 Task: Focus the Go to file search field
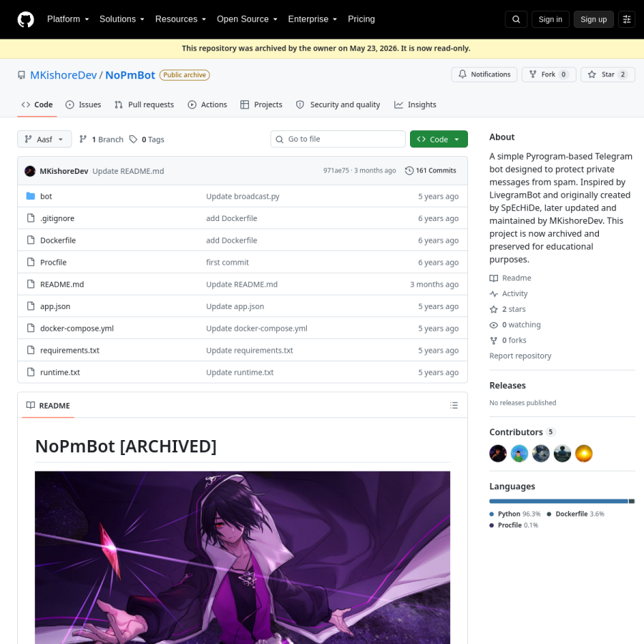pyautogui.click(x=338, y=140)
